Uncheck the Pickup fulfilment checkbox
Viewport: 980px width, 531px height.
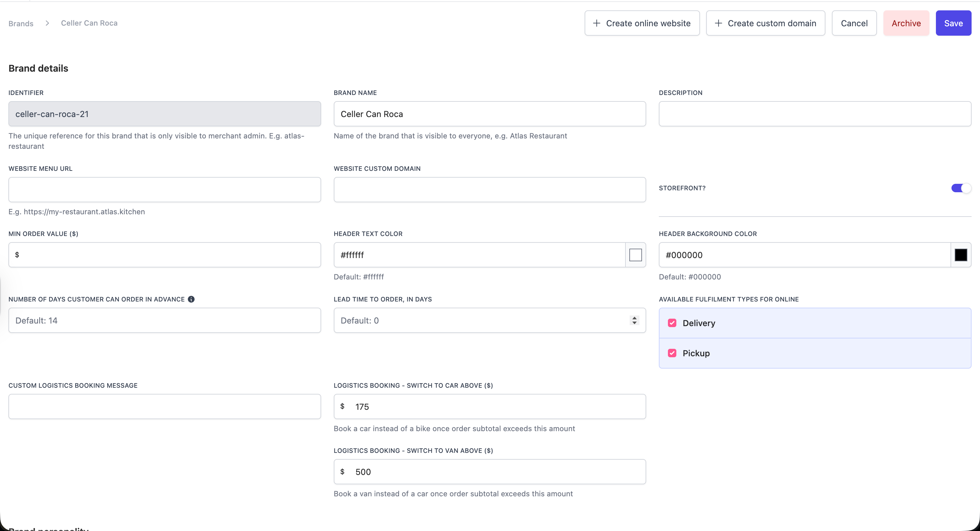coord(672,353)
